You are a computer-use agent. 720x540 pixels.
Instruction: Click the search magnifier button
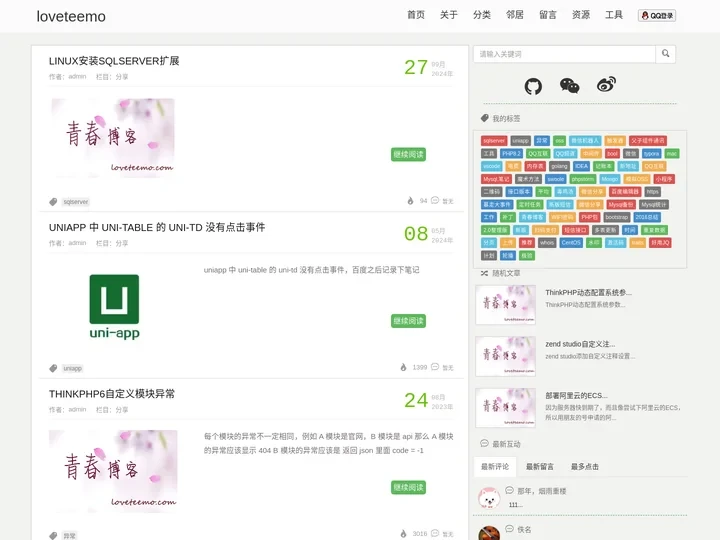[x=665, y=54]
